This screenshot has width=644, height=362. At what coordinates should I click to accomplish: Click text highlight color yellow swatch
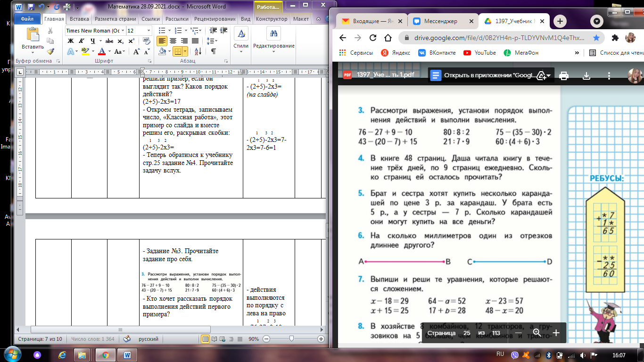[x=85, y=51]
